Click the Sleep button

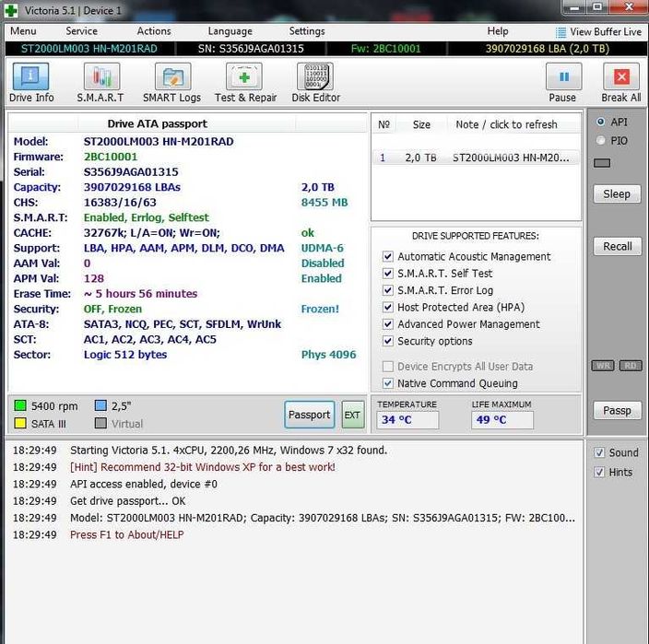pyautogui.click(x=617, y=194)
